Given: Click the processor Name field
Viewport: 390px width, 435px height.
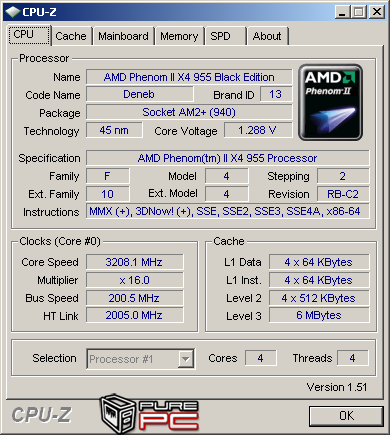Looking at the screenshot, I should click(189, 77).
